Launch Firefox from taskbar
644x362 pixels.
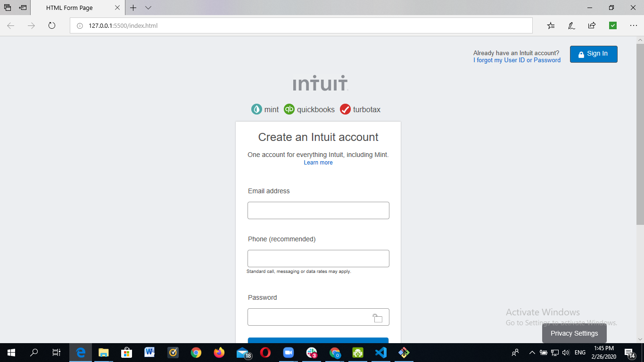click(x=219, y=353)
